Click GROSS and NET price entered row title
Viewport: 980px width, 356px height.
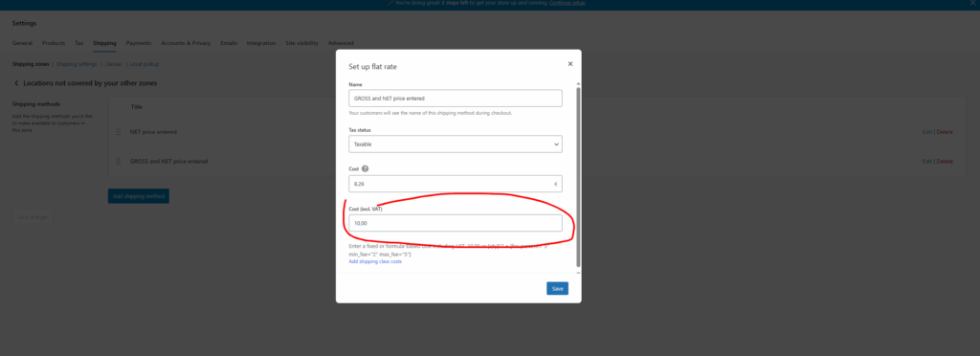point(168,161)
